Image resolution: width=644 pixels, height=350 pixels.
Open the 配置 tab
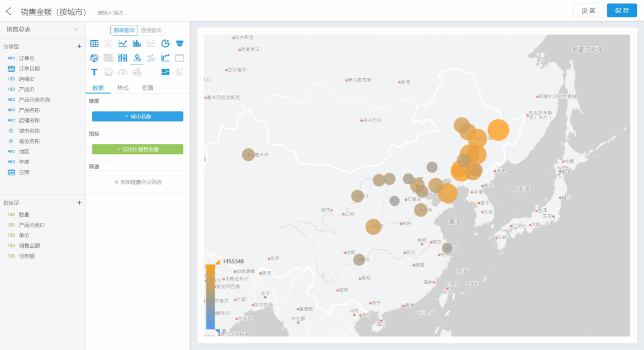[148, 88]
